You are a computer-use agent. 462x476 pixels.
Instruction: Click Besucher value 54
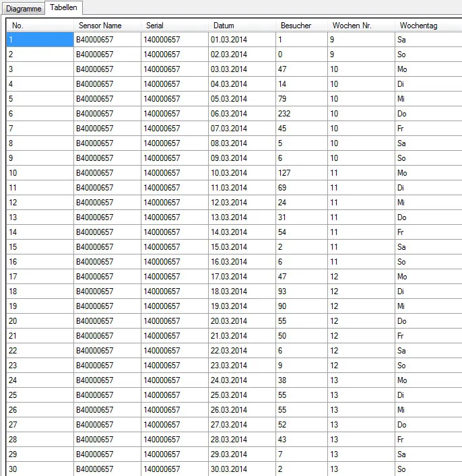pyautogui.click(x=302, y=232)
